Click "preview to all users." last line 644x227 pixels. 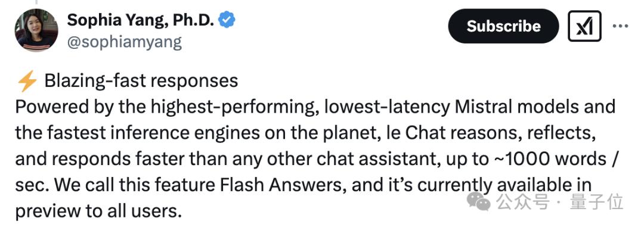98,212
